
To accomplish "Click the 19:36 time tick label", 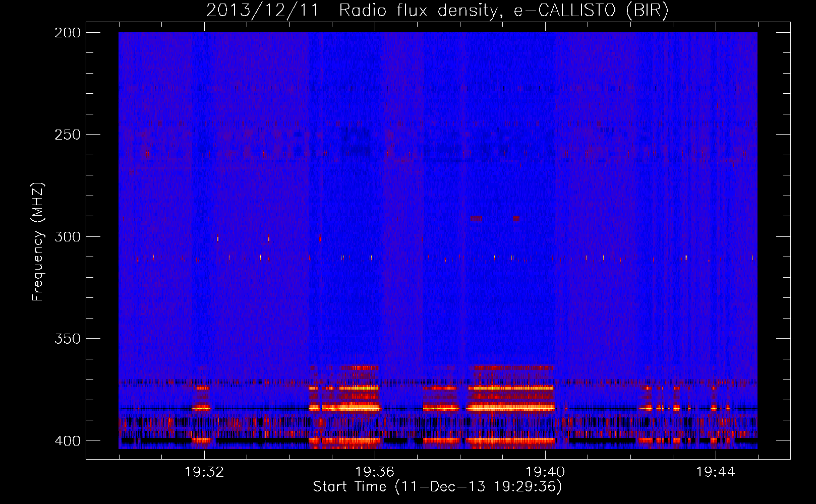I will [375, 472].
